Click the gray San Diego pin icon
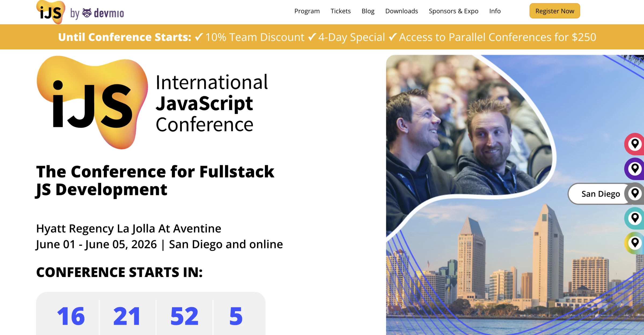The height and width of the screenshot is (335, 644). (x=634, y=193)
